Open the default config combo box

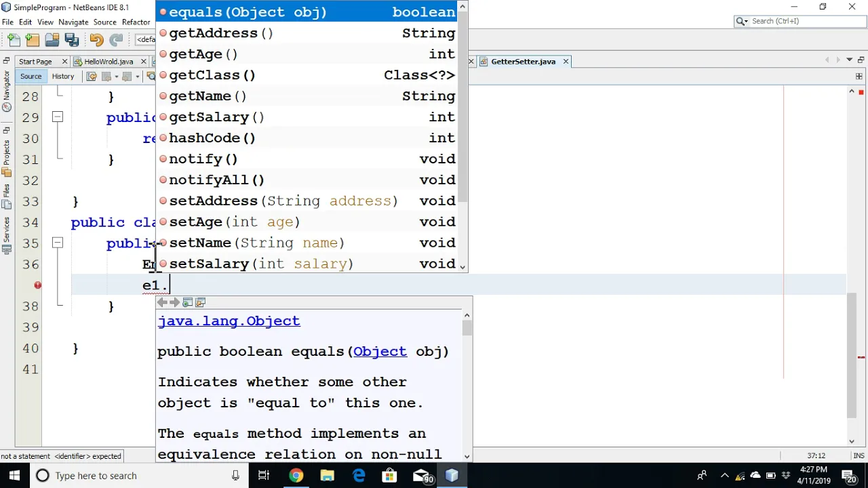pyautogui.click(x=145, y=39)
